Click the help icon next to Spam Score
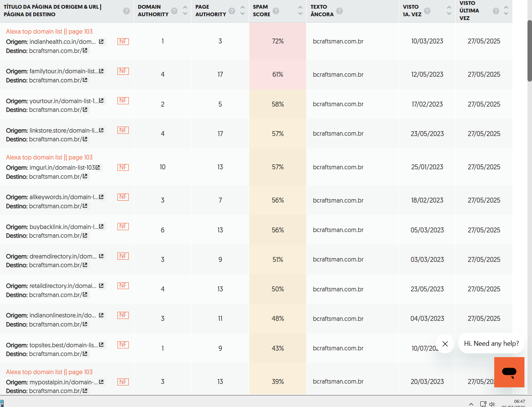This screenshot has height=407, width=532. [276, 11]
